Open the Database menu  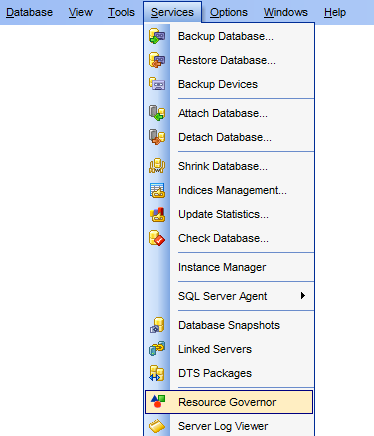click(x=29, y=12)
